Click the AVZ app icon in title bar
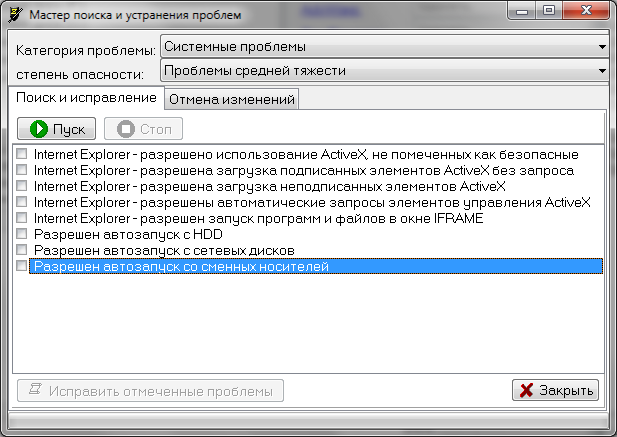The width and height of the screenshot is (617, 437). click(15, 15)
